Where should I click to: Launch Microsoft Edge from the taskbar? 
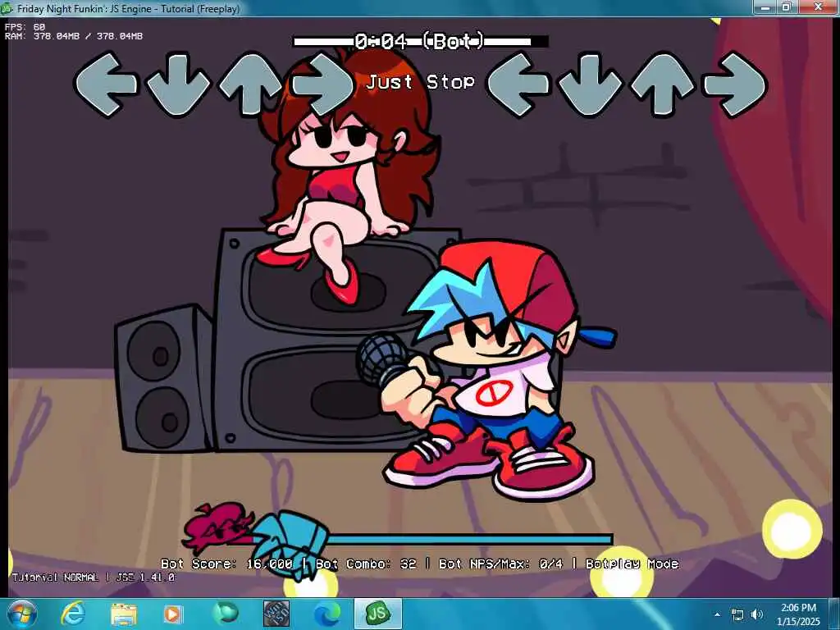click(x=326, y=614)
